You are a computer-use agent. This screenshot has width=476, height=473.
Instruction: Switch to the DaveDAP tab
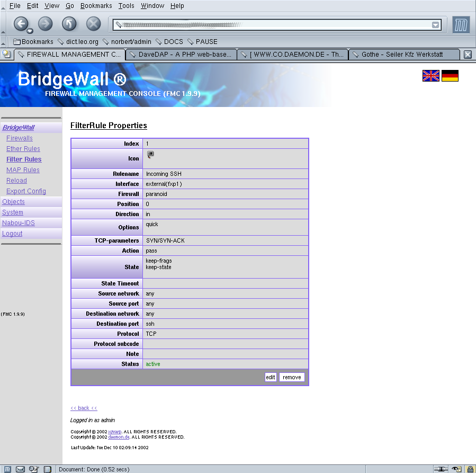pos(181,55)
